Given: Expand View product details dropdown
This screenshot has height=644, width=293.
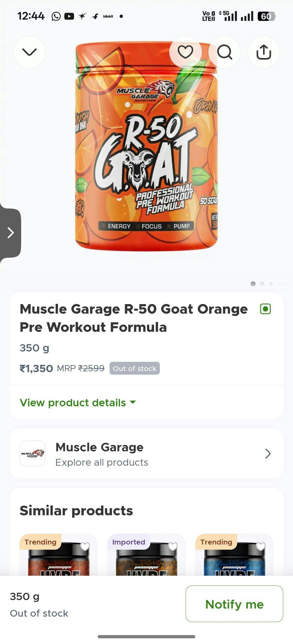Looking at the screenshot, I should pyautogui.click(x=78, y=402).
